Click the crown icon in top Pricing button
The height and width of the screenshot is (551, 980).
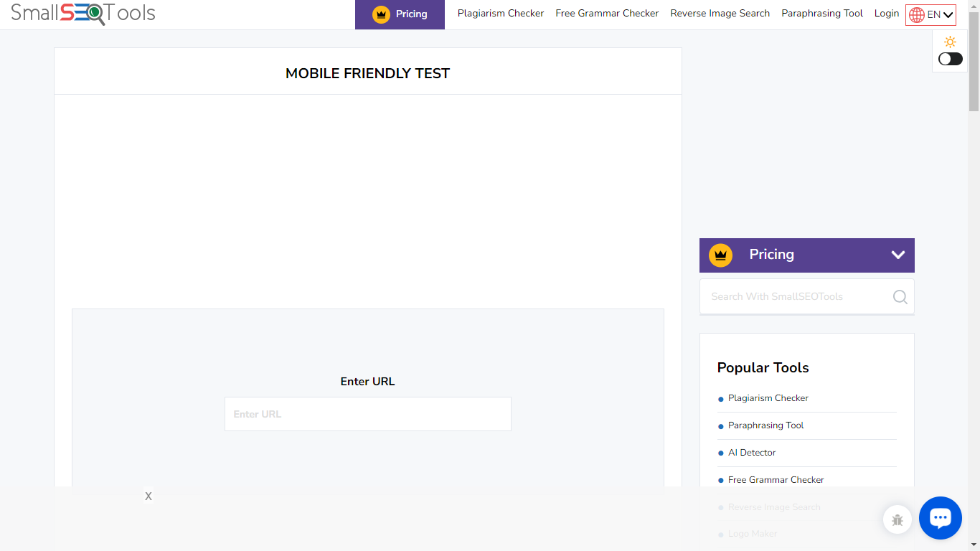tap(381, 14)
